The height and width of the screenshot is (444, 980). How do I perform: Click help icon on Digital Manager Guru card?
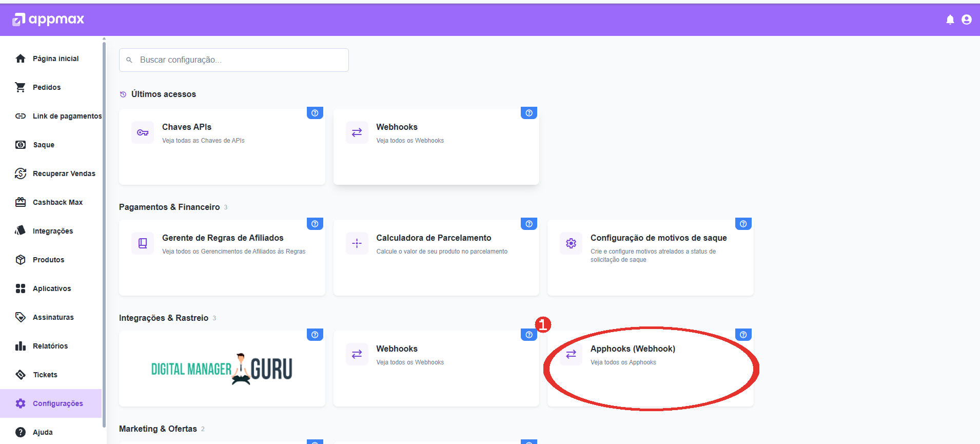315,335
